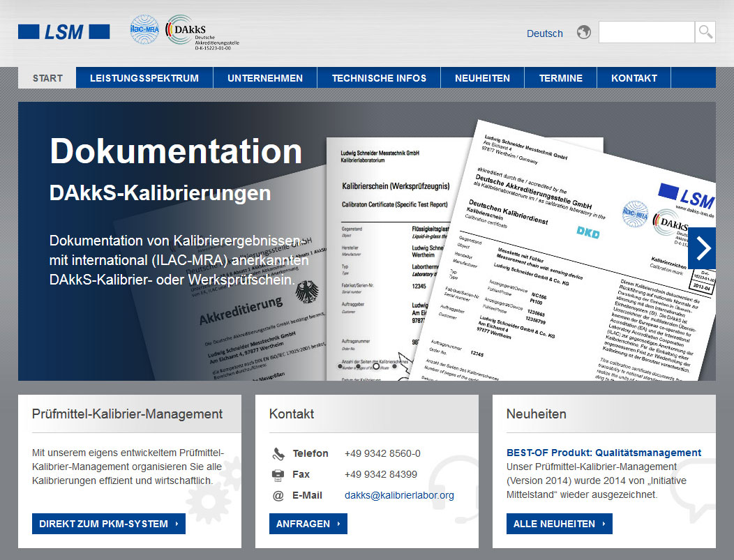Switch language via the Deutsch link
The height and width of the screenshot is (560, 734).
544,33
